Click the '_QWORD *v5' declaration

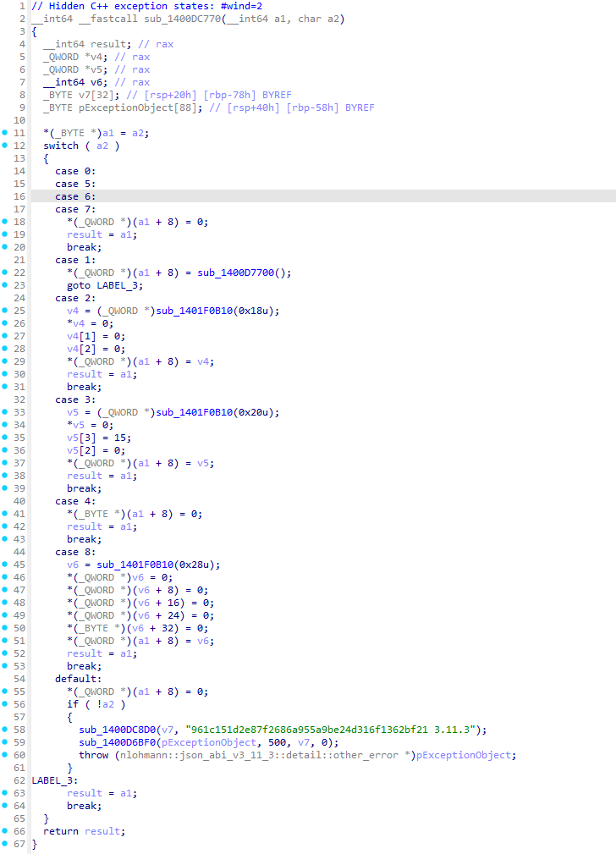click(75, 69)
